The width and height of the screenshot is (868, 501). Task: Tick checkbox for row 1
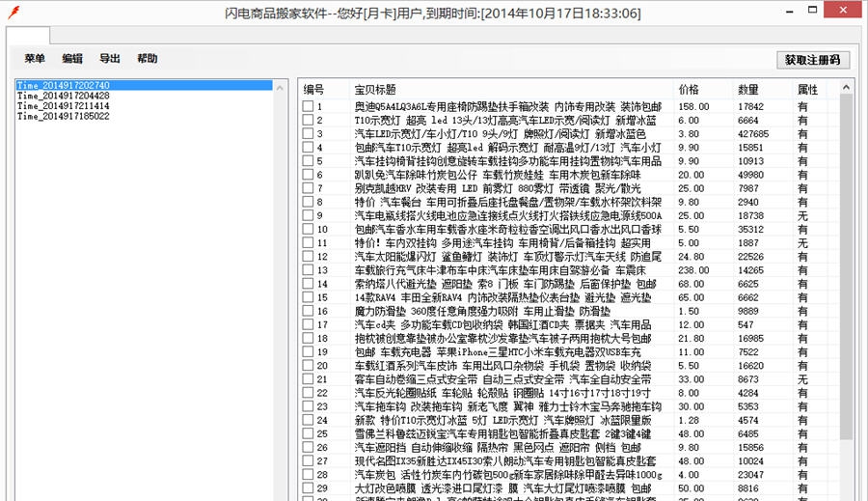coord(308,106)
